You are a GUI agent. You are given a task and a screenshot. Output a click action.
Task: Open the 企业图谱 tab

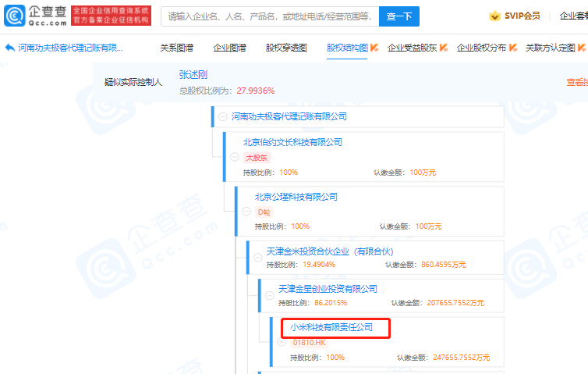[229, 48]
